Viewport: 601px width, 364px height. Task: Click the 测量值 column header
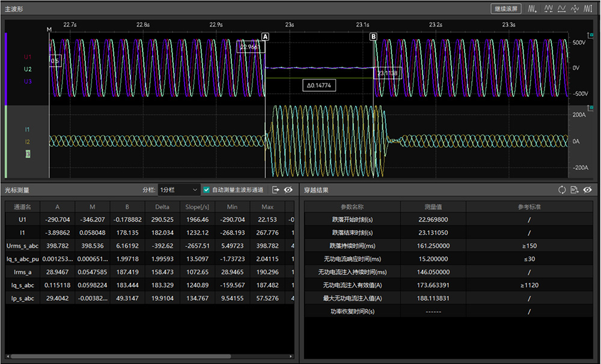[x=433, y=207]
